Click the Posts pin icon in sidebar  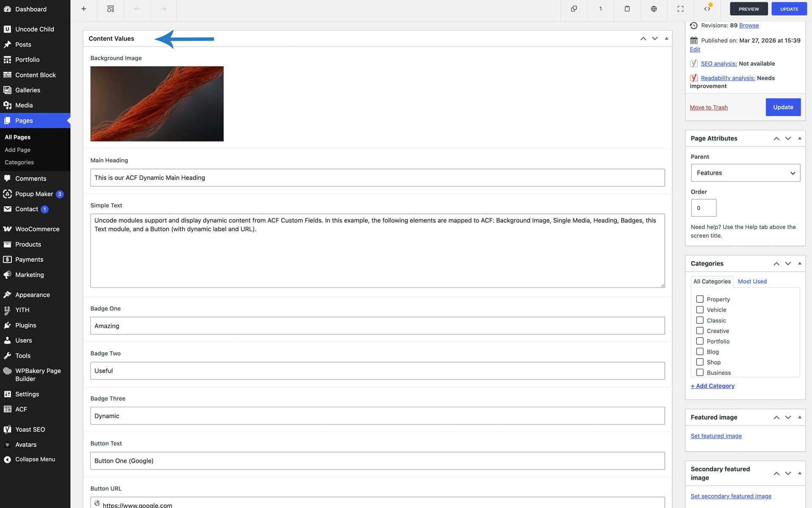(7, 44)
